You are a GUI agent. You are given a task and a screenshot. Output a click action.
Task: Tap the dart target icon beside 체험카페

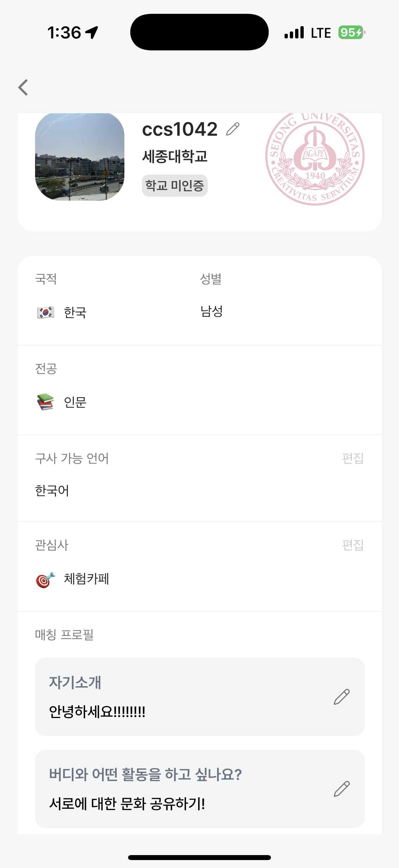(x=45, y=580)
